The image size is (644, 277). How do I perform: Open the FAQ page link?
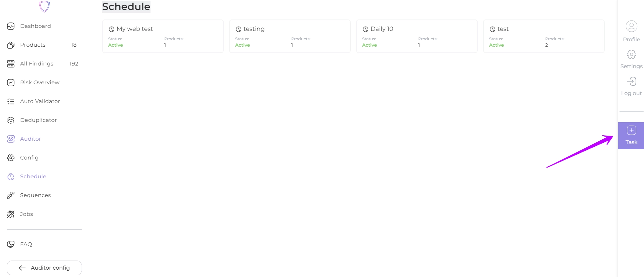tap(26, 244)
